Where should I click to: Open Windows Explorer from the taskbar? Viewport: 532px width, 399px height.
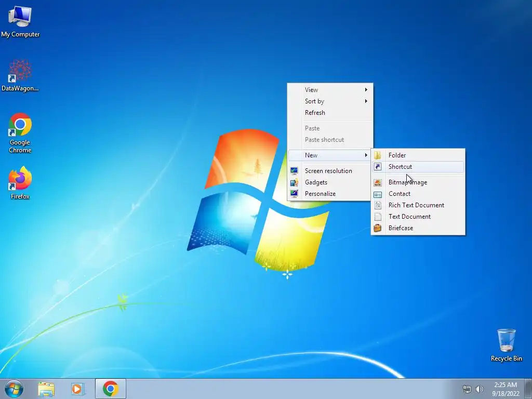[46, 389]
